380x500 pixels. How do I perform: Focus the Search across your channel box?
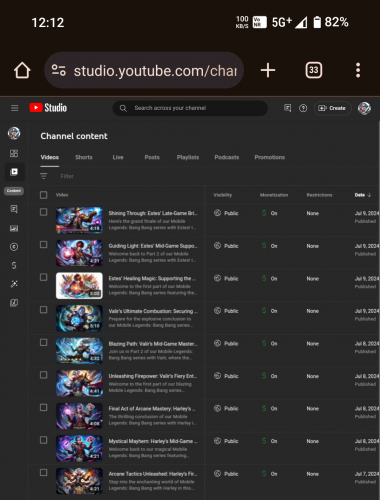pyautogui.click(x=190, y=108)
